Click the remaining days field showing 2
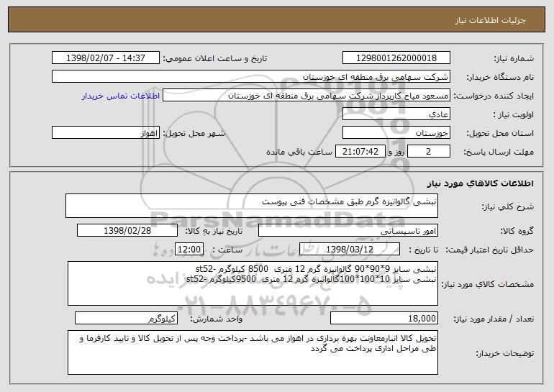The image size is (554, 392). (x=429, y=152)
